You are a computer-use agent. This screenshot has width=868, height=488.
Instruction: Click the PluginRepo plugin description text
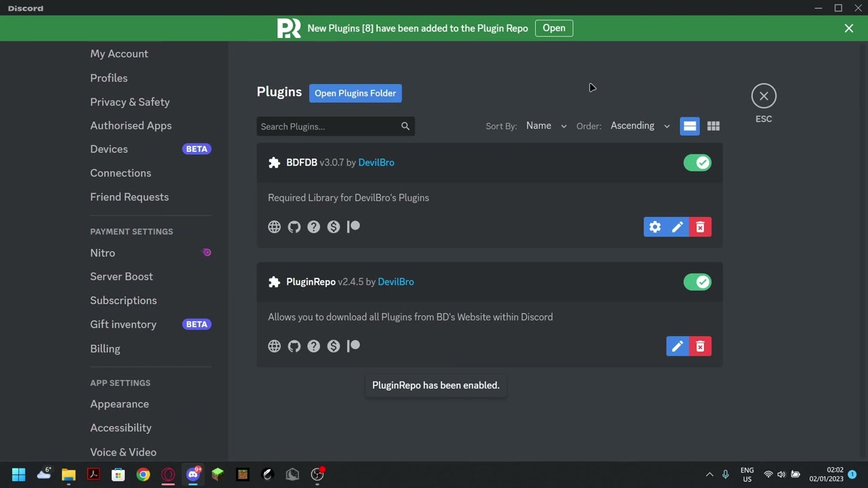click(410, 317)
